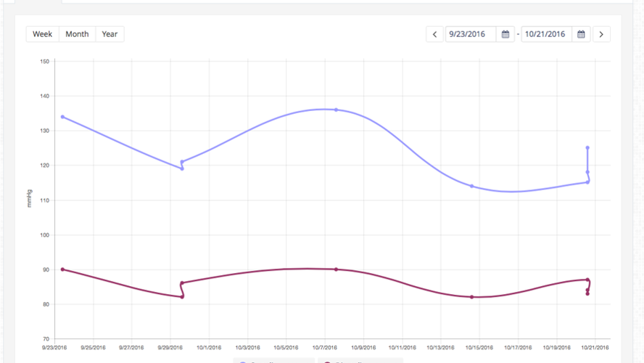Go to the previous date range
The image size is (644, 363).
click(x=434, y=34)
